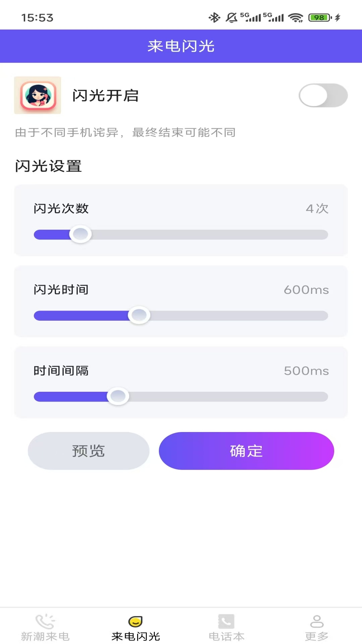Open the 电话本 tab label
362x644 pixels.
[x=226, y=636]
